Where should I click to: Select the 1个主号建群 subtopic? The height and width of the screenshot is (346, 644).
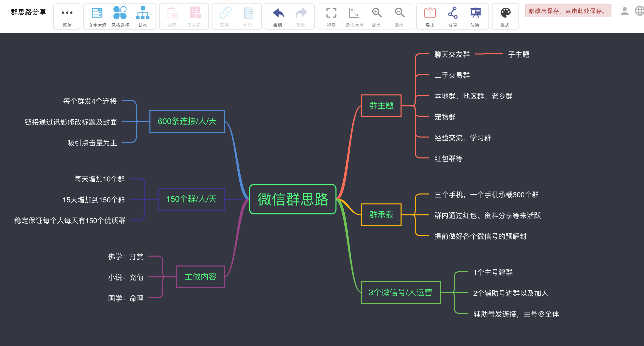493,272
